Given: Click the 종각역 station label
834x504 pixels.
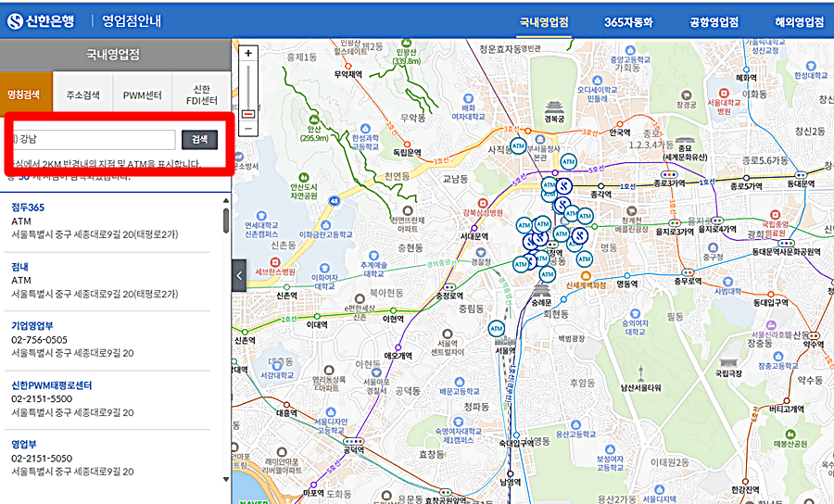Looking at the screenshot, I should [600, 195].
